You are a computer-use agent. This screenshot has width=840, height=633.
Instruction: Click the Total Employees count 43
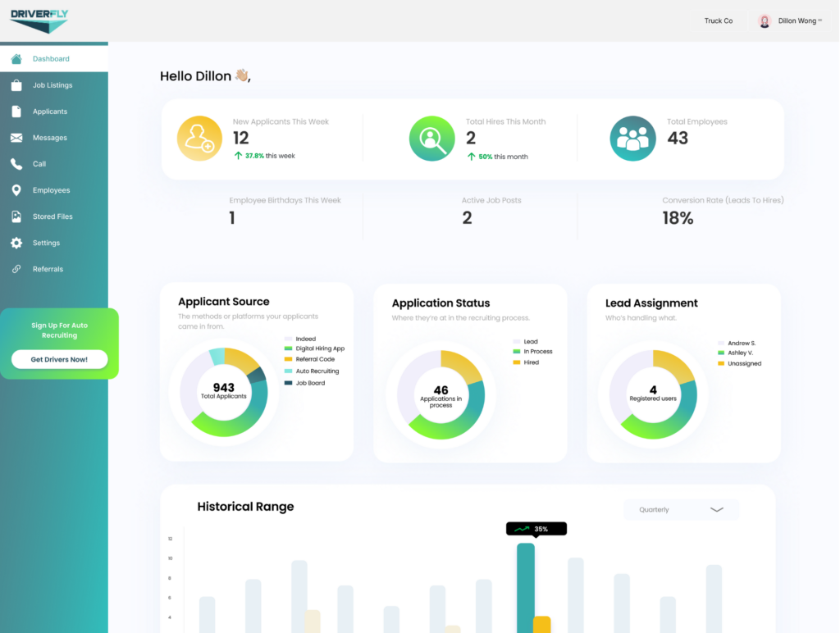[678, 139]
